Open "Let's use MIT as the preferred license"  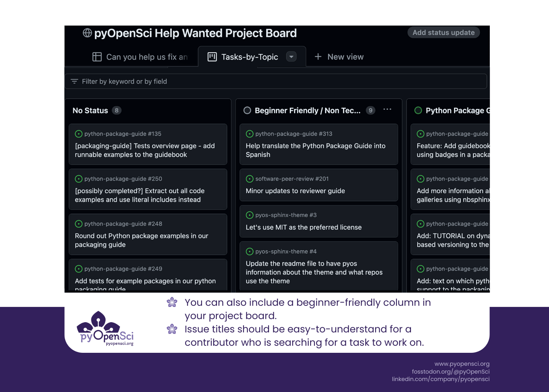coord(304,227)
